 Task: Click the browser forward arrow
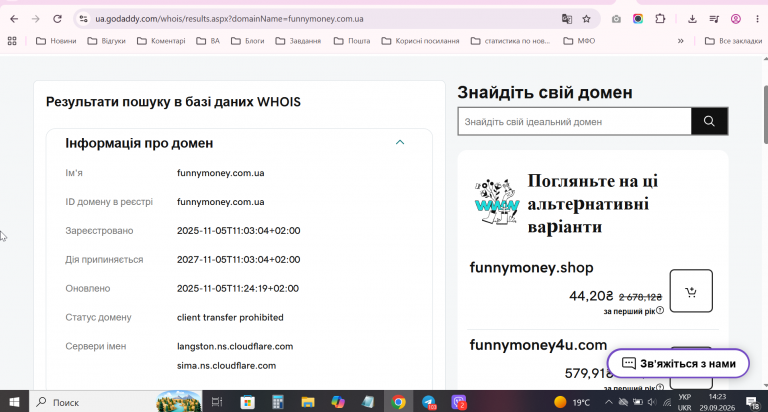coord(35,19)
